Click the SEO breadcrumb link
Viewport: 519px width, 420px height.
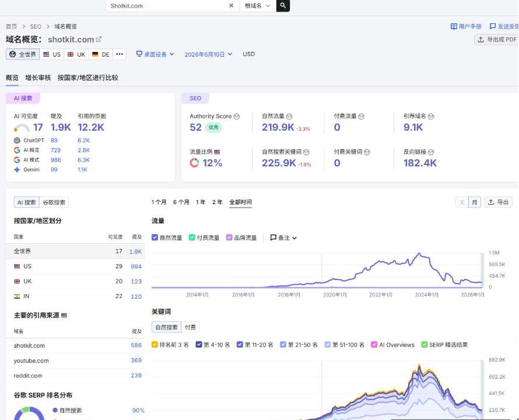pyautogui.click(x=36, y=26)
